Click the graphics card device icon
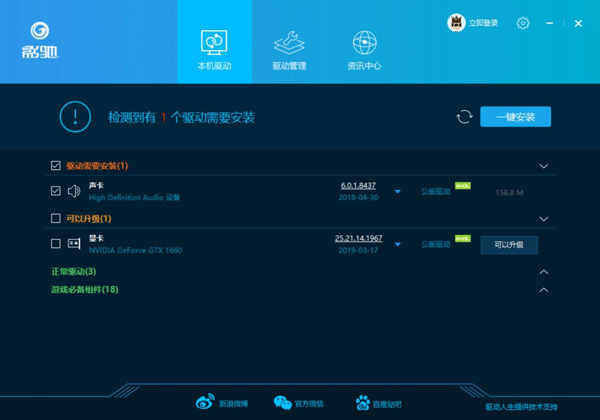600x420 pixels. (x=74, y=244)
